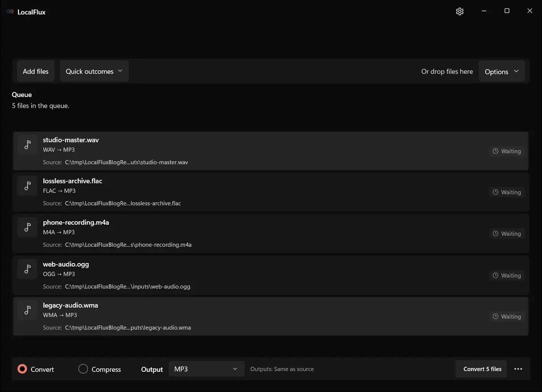Viewport: 542px width, 392px height.
Task: Click Waiting status badge for lossless-archive.flac
Action: (507, 192)
